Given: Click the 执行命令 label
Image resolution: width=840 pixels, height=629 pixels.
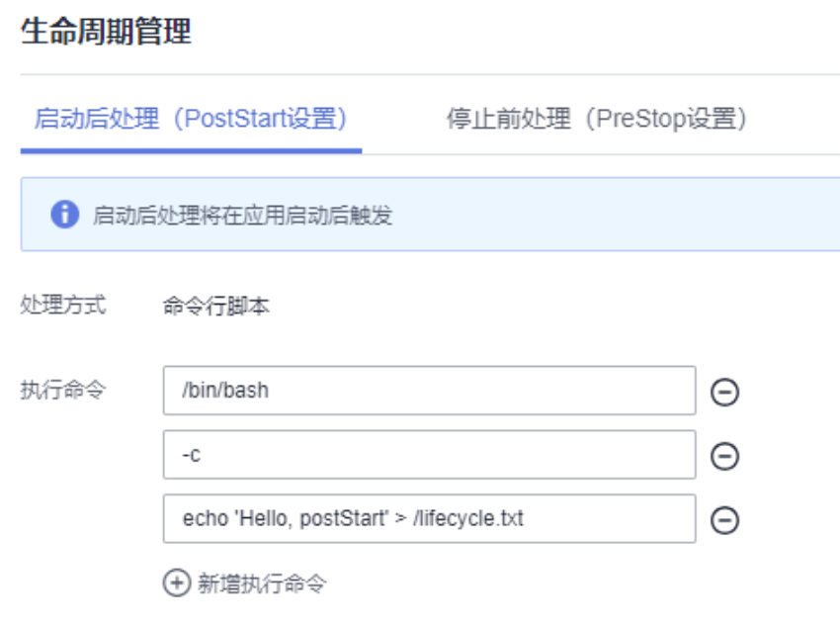Looking at the screenshot, I should (63, 390).
